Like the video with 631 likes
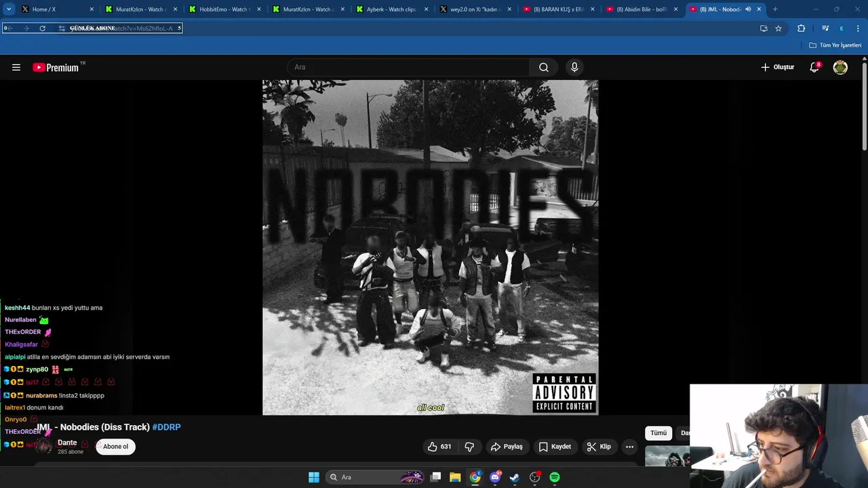Screen dimensions: 868x488 pos(439,447)
